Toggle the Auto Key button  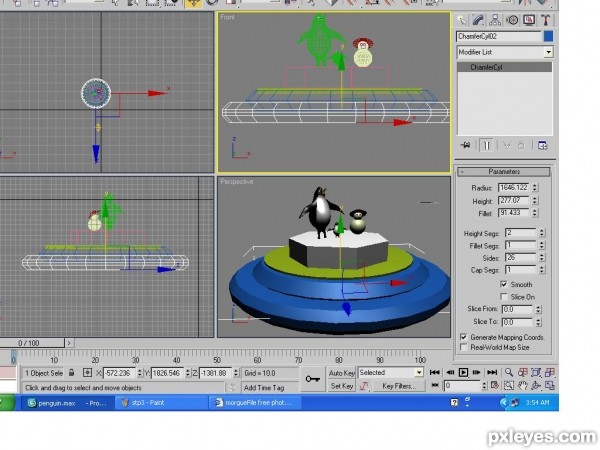(341, 373)
